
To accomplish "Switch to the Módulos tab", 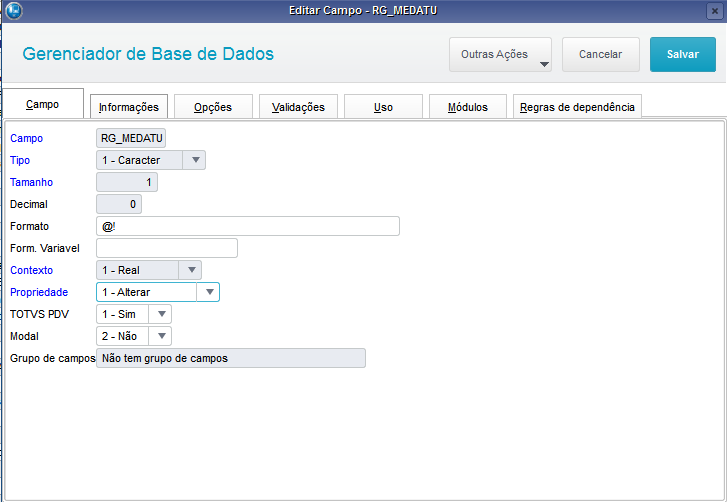I will 468,107.
